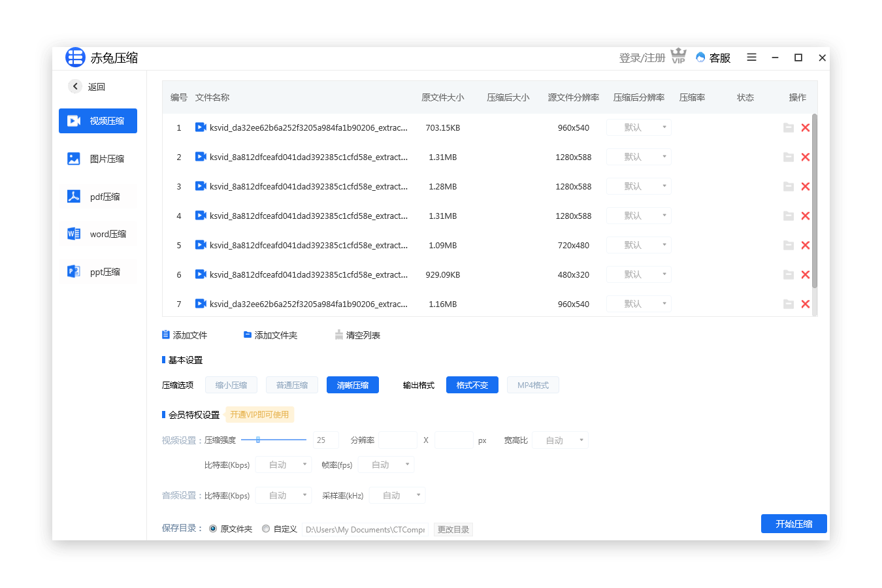Open folder icon for row 5 file
The image size is (882, 588).
coord(789,246)
